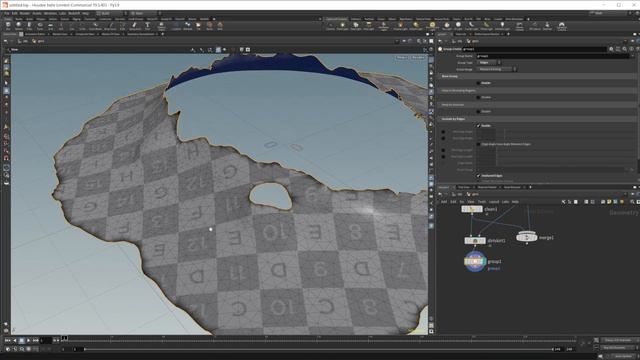The image size is (640, 360).
Task: Select the Tube shelf tool
Action: coord(29,26)
